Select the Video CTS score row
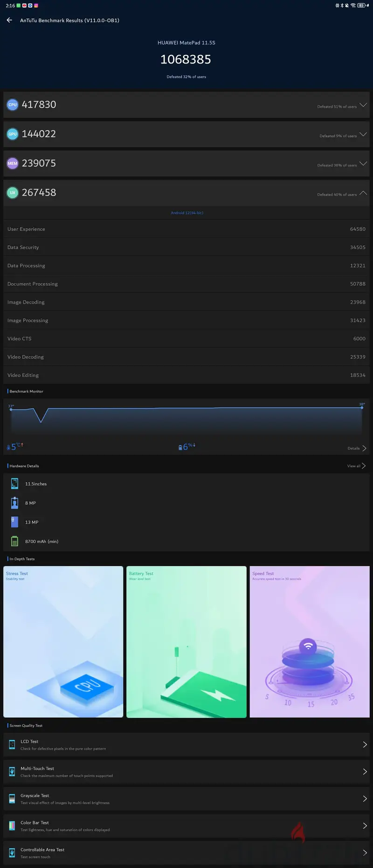Screen dimensions: 373x868 (186, 339)
